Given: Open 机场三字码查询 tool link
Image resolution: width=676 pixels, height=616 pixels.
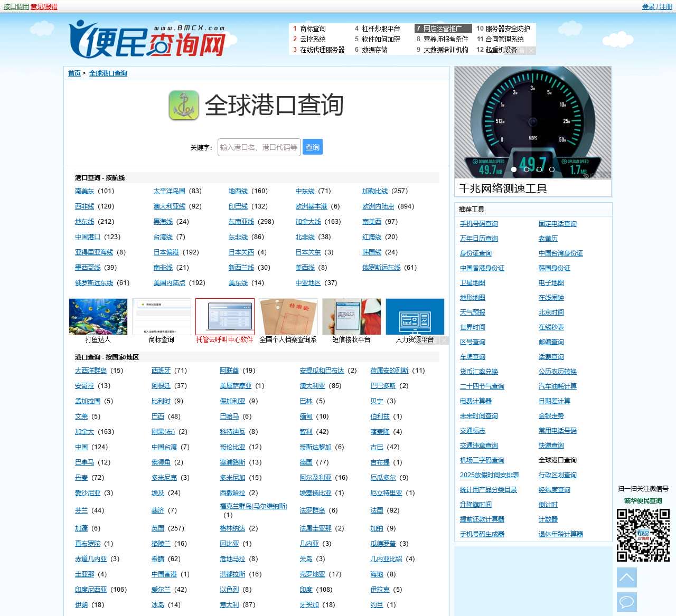Looking at the screenshot, I should tap(482, 460).
